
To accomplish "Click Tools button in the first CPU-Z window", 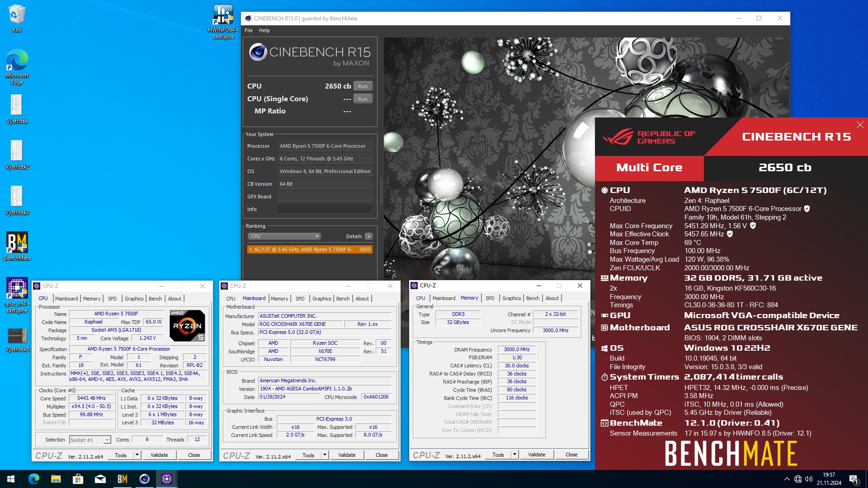I will point(121,455).
